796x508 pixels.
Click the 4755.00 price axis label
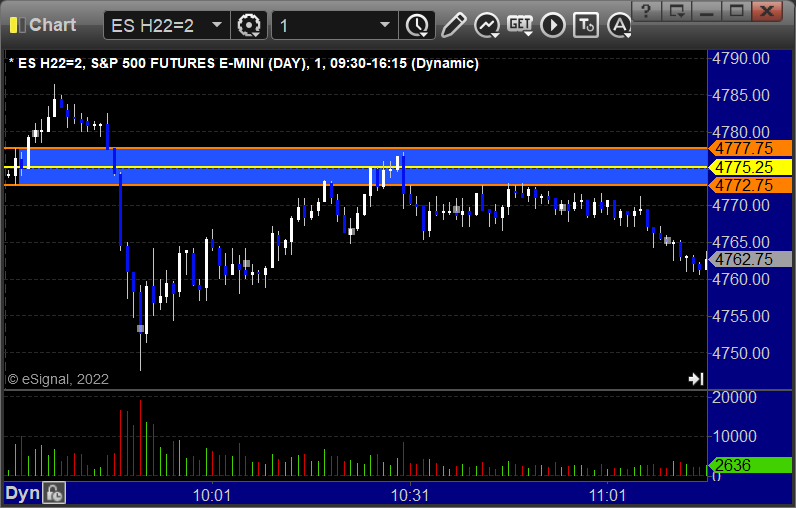(x=741, y=316)
